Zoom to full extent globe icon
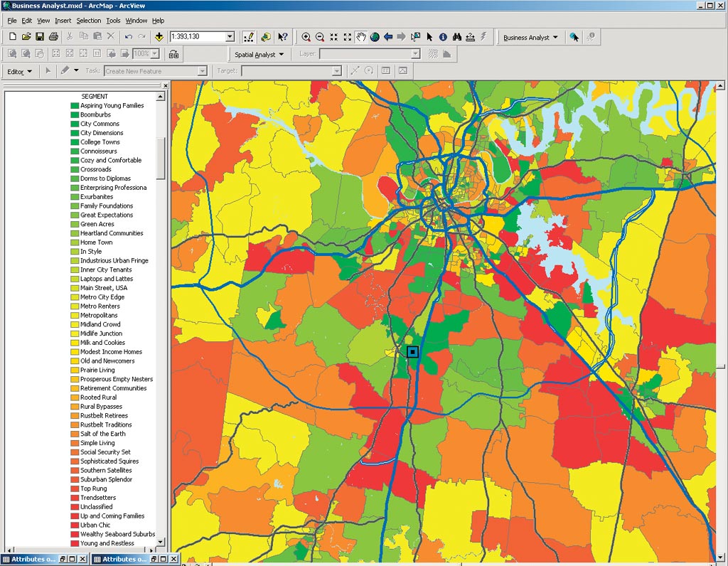Screen dimensions: 728x566 click(375, 37)
